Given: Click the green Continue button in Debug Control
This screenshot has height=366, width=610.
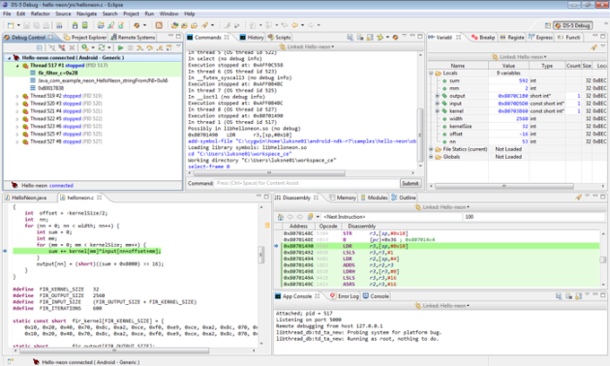Looking at the screenshot, I should tap(121, 48).
